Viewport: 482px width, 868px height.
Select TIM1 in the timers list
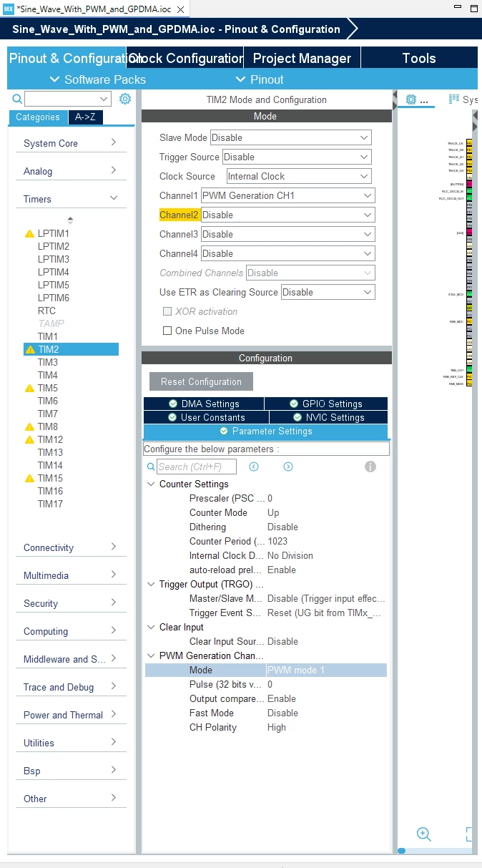click(x=48, y=336)
